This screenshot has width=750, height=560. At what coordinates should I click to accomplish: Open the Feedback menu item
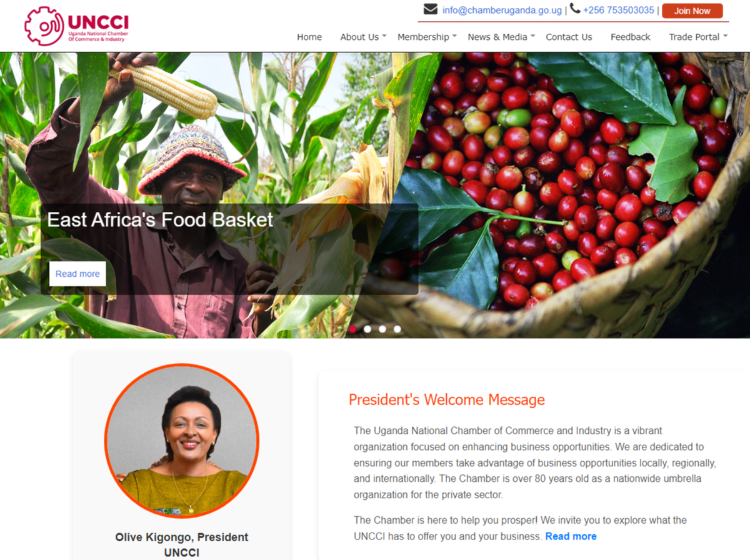(631, 37)
